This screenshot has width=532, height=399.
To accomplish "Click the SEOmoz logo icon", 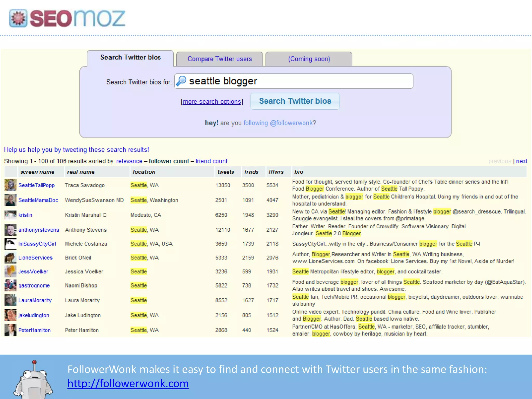I will click(18, 18).
